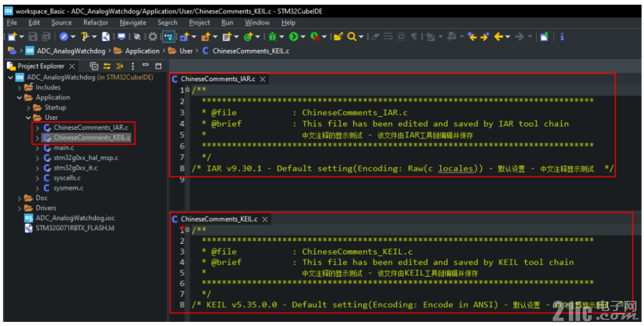The image size is (644, 326).
Task: Open the Refactor menu
Action: 95,23
